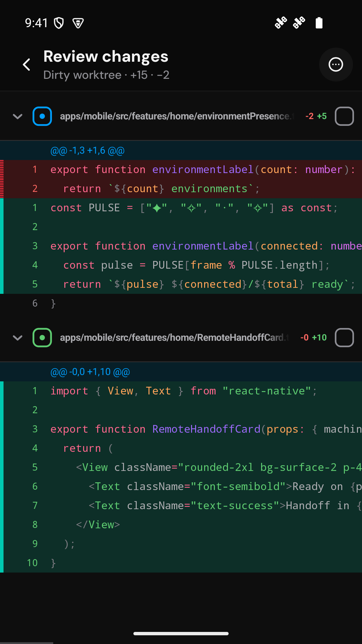
Task: Select the 'return (' line in RemoteHandoffCard
Action: coord(181,448)
